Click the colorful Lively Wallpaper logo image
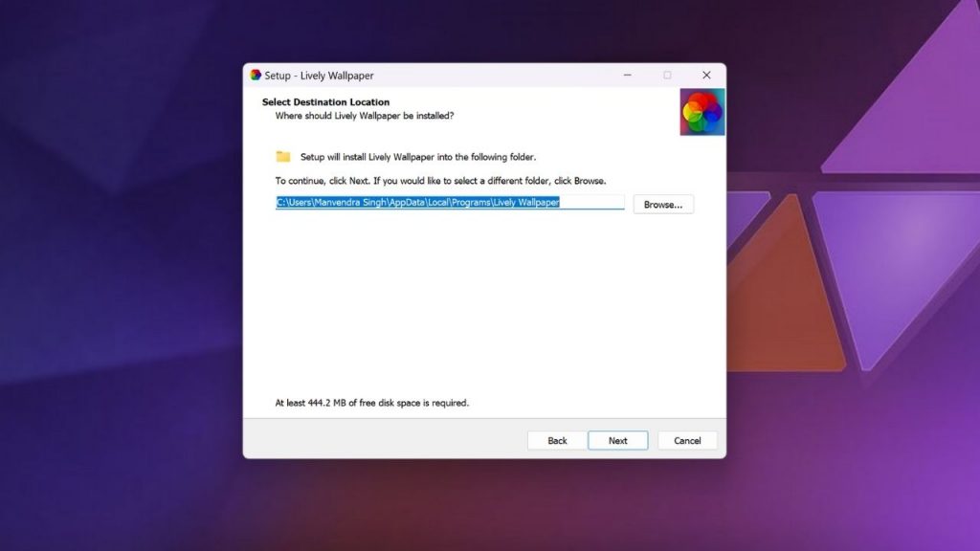 (x=702, y=112)
